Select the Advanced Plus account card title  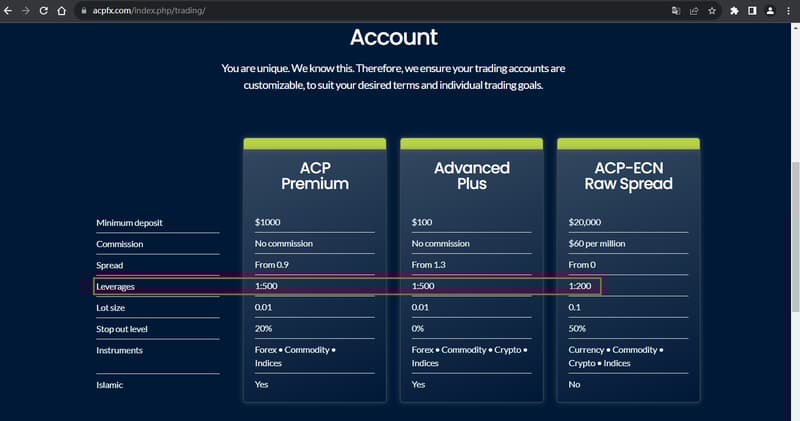coord(472,176)
